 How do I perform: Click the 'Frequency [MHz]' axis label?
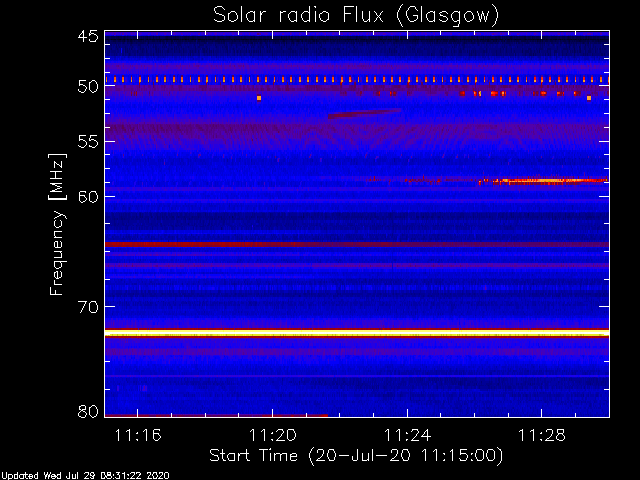pos(57,224)
